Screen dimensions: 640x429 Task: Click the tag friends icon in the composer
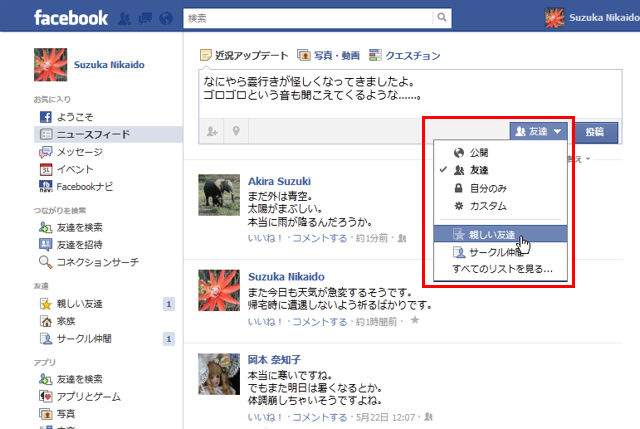211,131
